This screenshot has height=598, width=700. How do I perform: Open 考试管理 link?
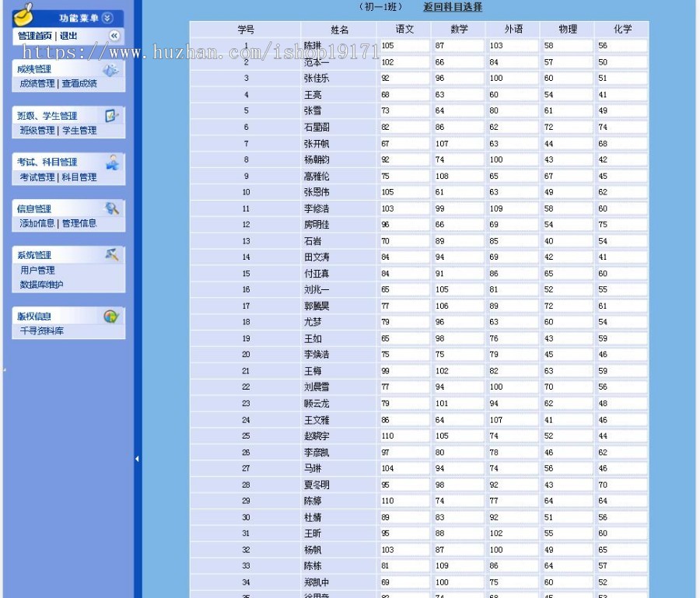(37, 177)
